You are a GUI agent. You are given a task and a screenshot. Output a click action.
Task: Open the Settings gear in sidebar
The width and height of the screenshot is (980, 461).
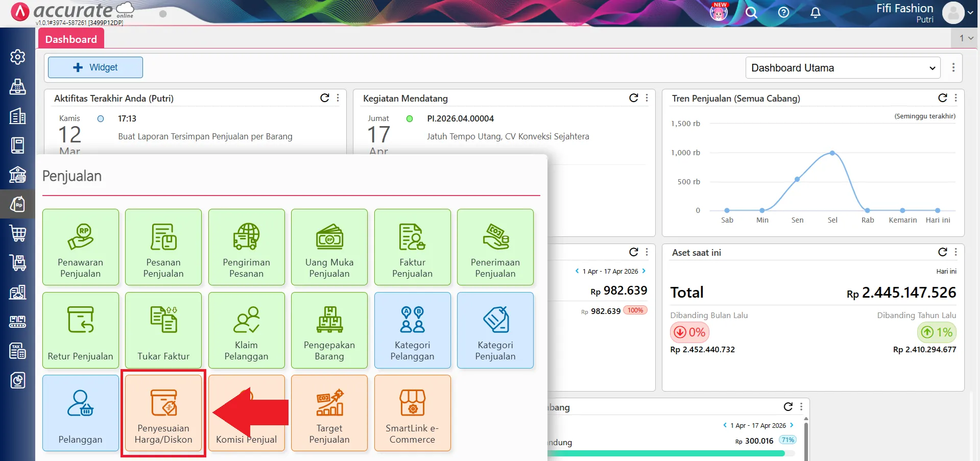(x=17, y=57)
